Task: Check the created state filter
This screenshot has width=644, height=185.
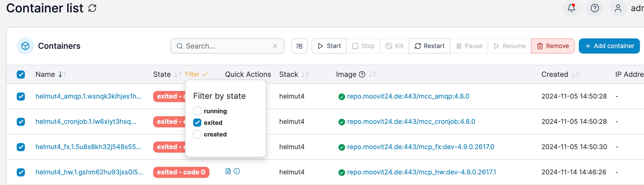Action: point(197,134)
